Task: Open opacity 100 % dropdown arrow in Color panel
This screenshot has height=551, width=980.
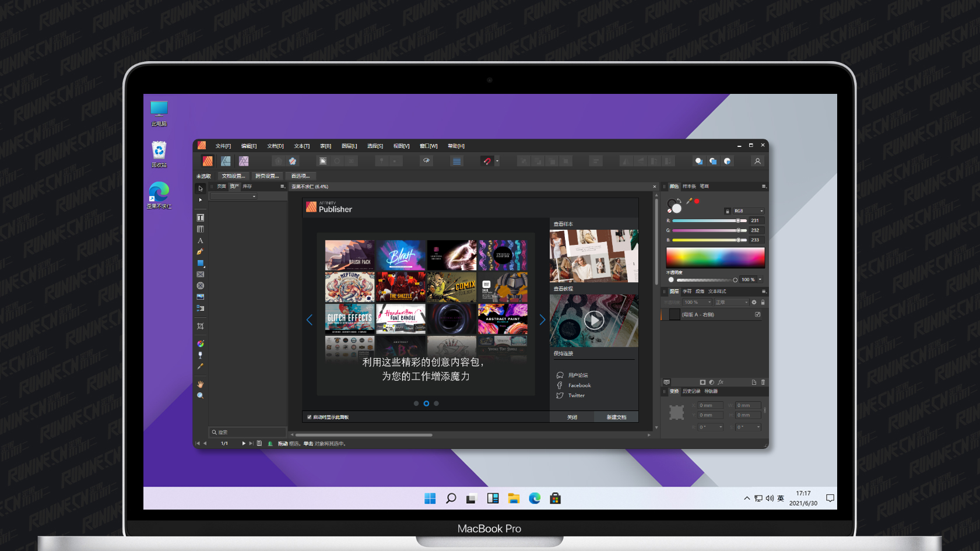Action: pos(760,280)
